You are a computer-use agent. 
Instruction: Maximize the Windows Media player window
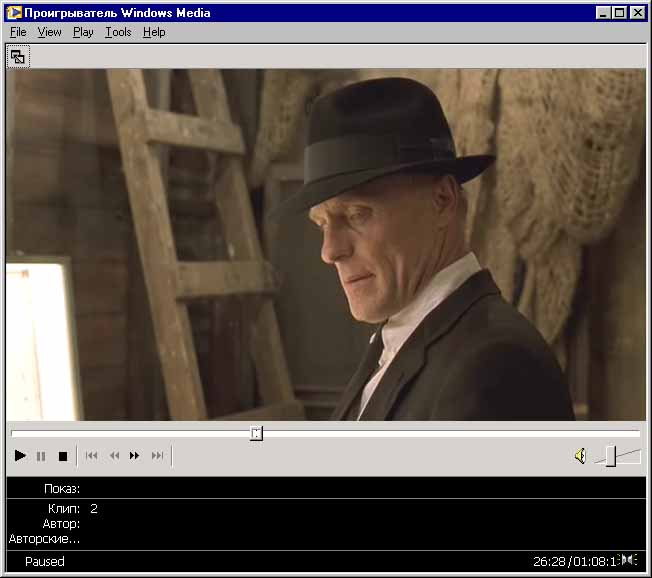620,13
